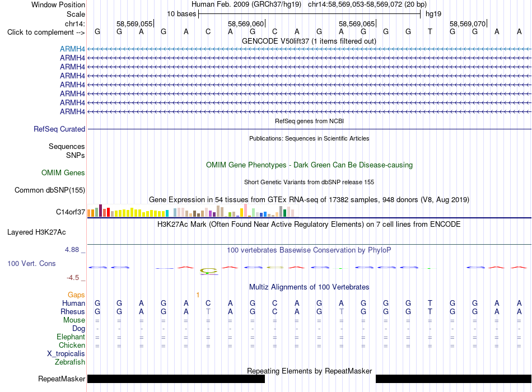Open the RepeatMasker track label

[62, 379]
